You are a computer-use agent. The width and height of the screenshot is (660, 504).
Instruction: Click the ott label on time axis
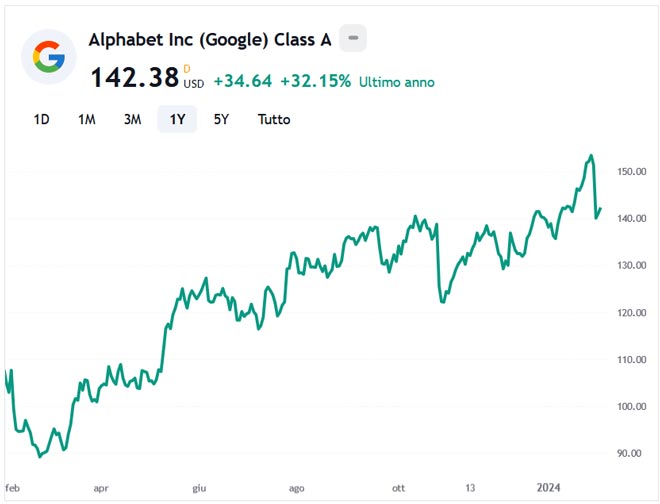pyautogui.click(x=399, y=488)
